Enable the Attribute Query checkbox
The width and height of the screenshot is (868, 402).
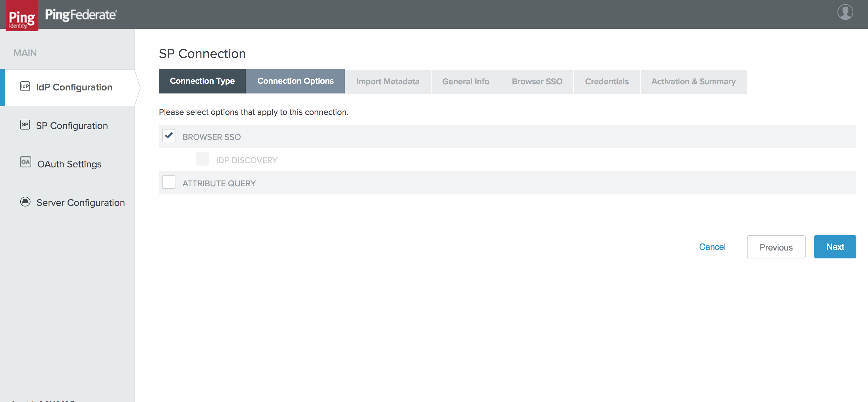point(168,182)
